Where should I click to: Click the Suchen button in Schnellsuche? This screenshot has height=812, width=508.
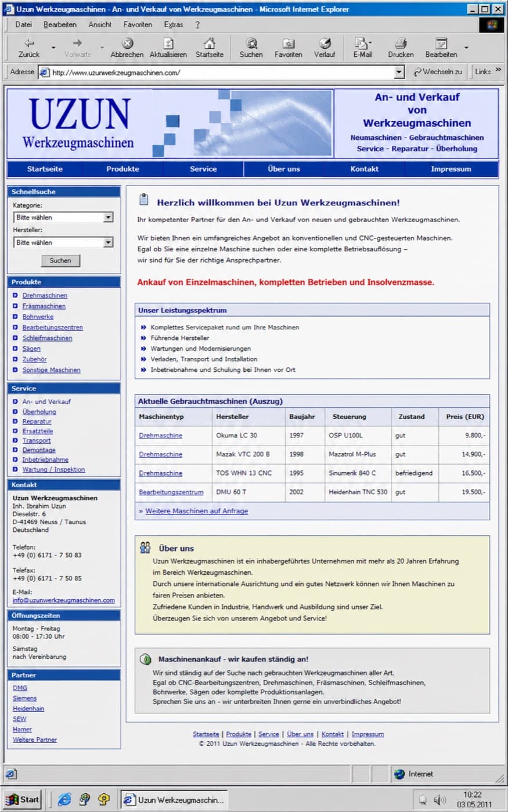point(60,260)
